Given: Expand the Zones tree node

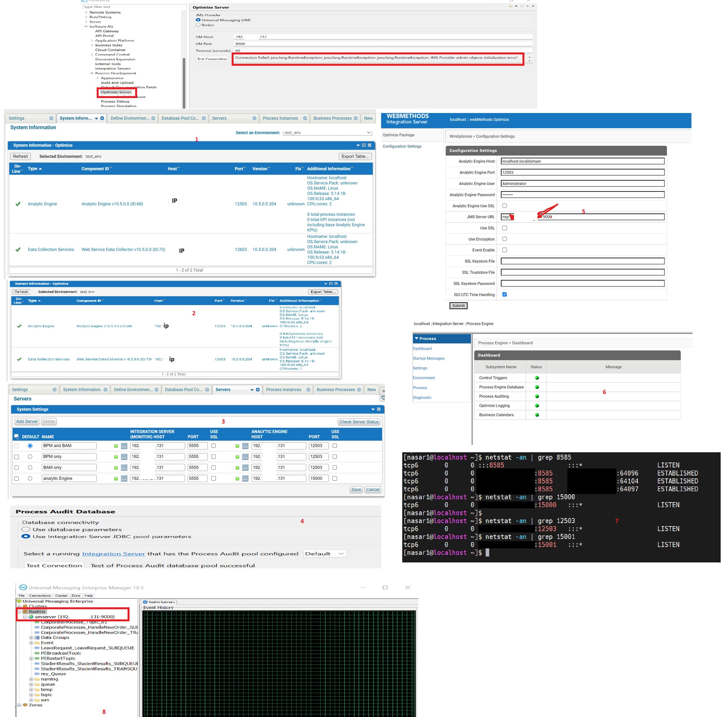Looking at the screenshot, I should point(19,705).
